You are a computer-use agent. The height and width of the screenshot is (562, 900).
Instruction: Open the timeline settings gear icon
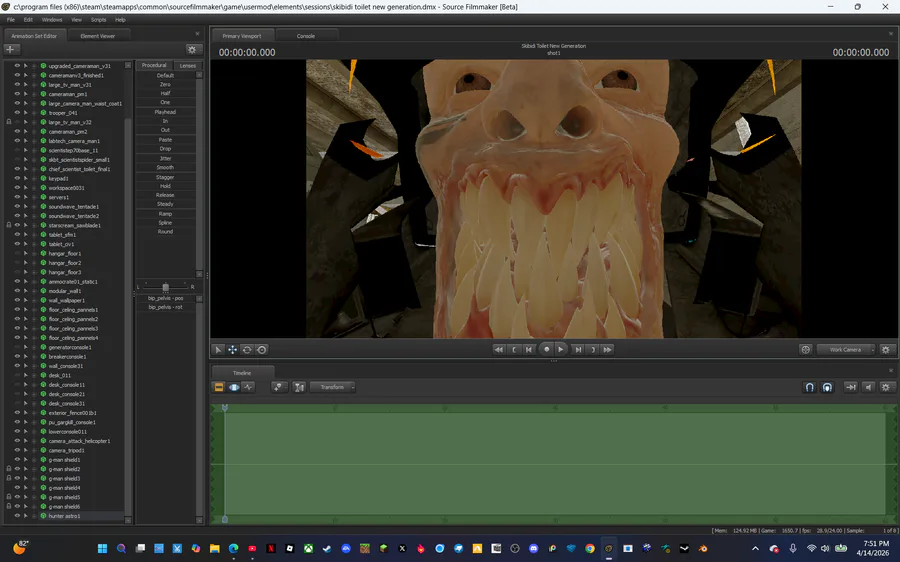tap(886, 387)
